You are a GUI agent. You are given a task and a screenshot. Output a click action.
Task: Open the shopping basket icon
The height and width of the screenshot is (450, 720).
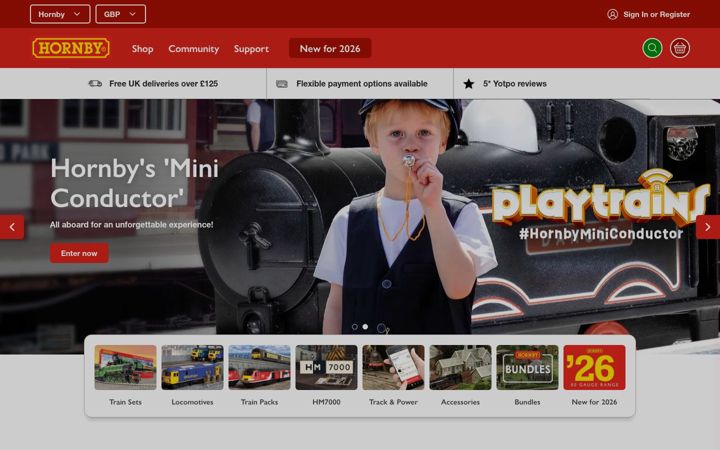point(680,48)
